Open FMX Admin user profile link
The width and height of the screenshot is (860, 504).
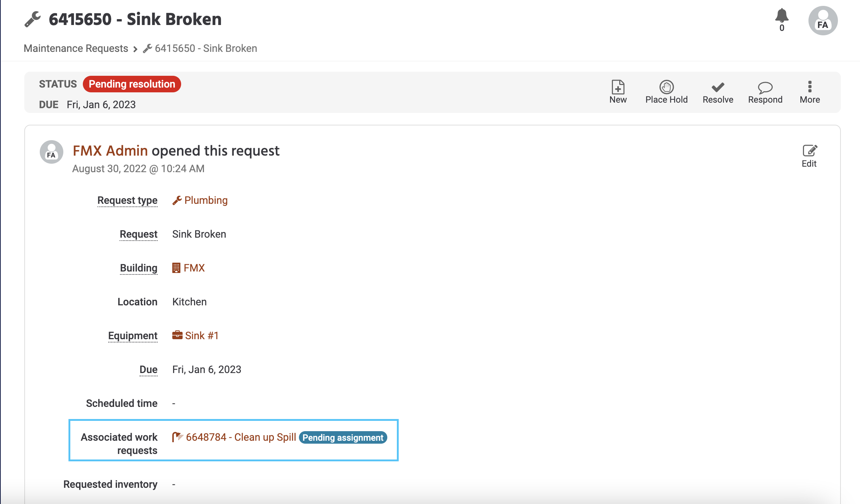pos(110,151)
